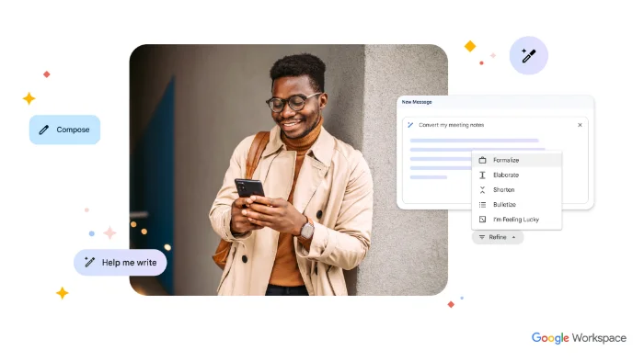Click the Compose pencil icon

(44, 130)
